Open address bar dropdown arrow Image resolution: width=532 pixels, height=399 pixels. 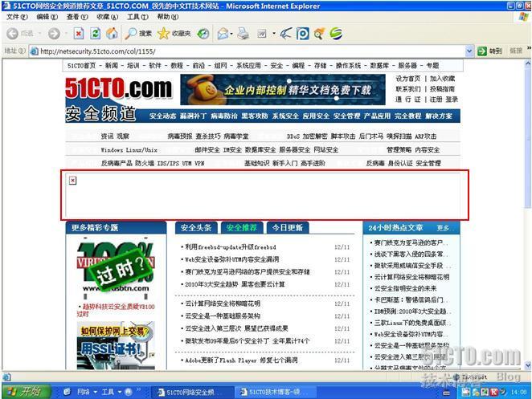click(469, 51)
